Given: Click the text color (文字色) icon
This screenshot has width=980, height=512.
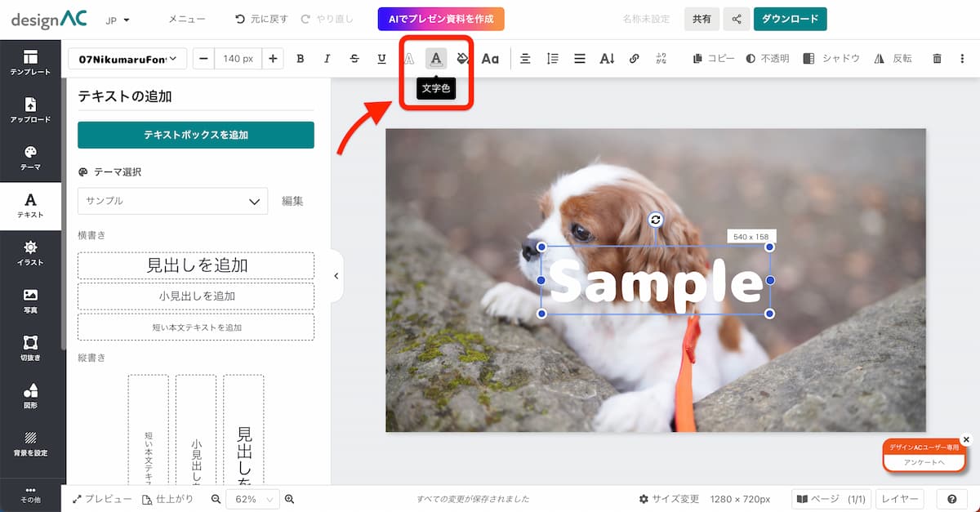Looking at the screenshot, I should pyautogui.click(x=436, y=59).
